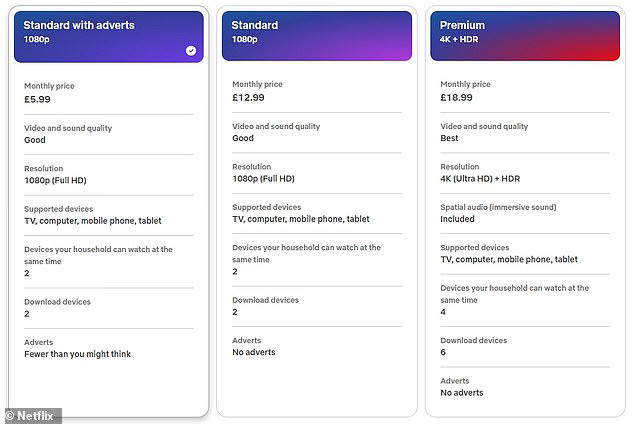Click the 'Best' video and sound quality value
Image resolution: width=634 pixels, height=424 pixels.
(x=450, y=139)
